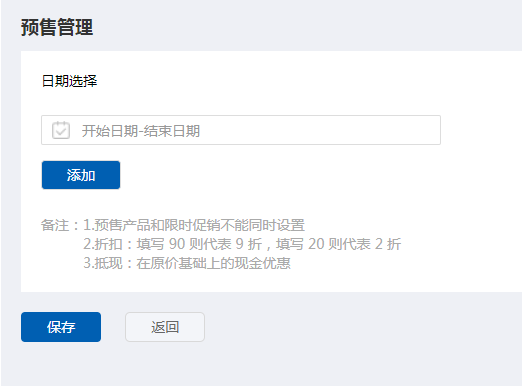522x386 pixels.
Task: Click the calendar icon in date field
Action: tap(61, 130)
